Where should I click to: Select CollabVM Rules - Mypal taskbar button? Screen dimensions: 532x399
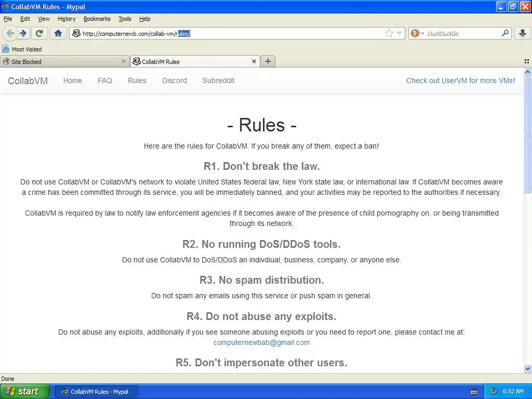tap(96, 392)
